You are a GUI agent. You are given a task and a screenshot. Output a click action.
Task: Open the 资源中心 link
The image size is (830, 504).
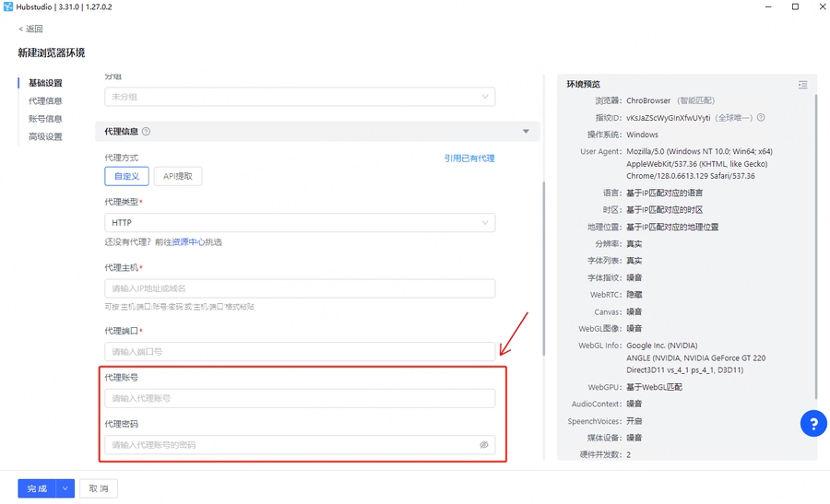[187, 242]
